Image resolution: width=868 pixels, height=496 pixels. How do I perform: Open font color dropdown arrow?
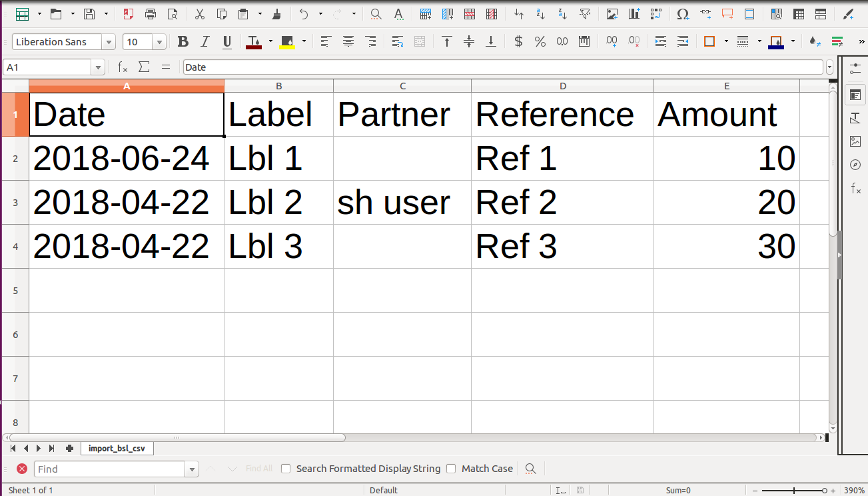pyautogui.click(x=270, y=41)
